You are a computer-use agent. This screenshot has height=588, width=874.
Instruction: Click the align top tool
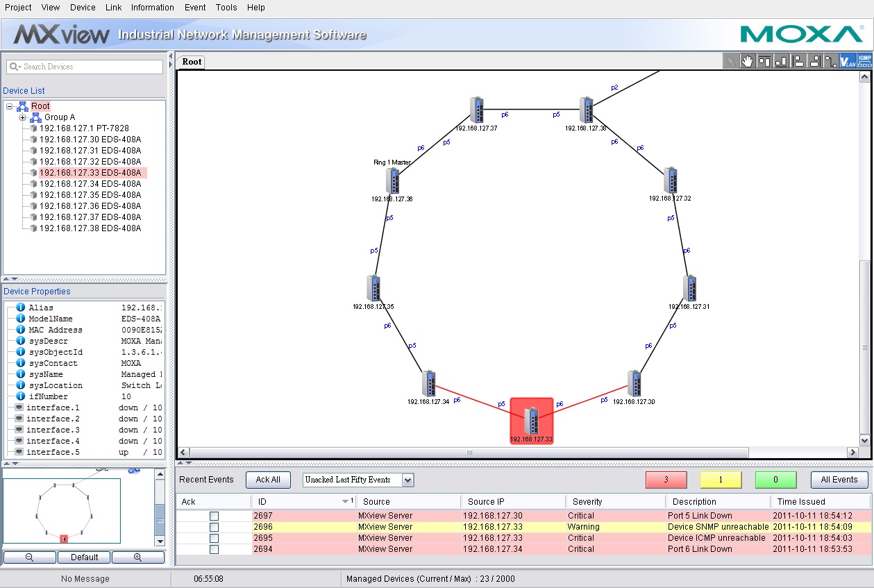pyautogui.click(x=764, y=61)
